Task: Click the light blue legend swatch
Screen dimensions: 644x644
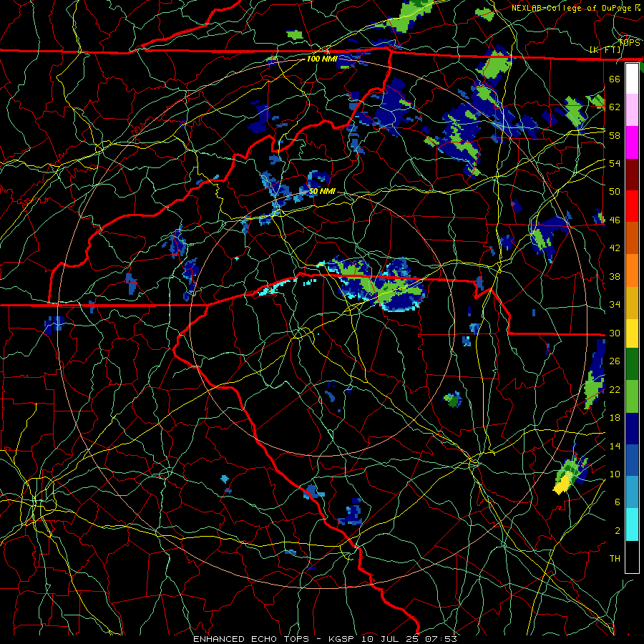Action: (632, 492)
